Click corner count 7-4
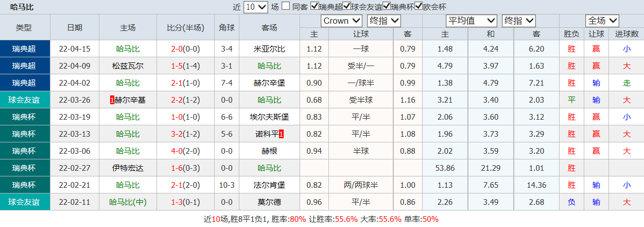The width and height of the screenshot is (644, 227). coord(227,83)
